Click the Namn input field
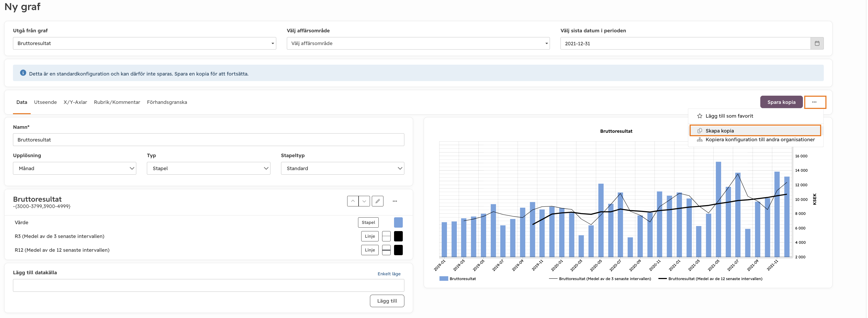This screenshot has height=318, width=868. click(209, 139)
